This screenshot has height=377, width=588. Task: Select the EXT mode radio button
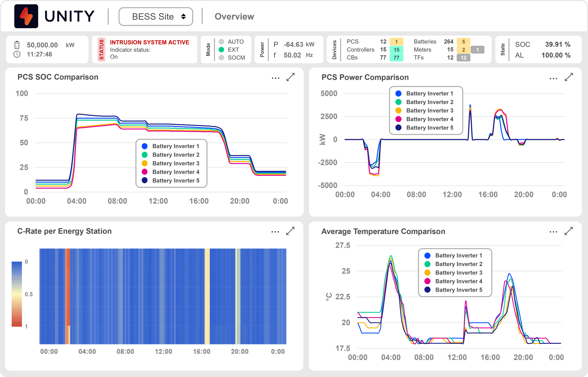pos(222,50)
